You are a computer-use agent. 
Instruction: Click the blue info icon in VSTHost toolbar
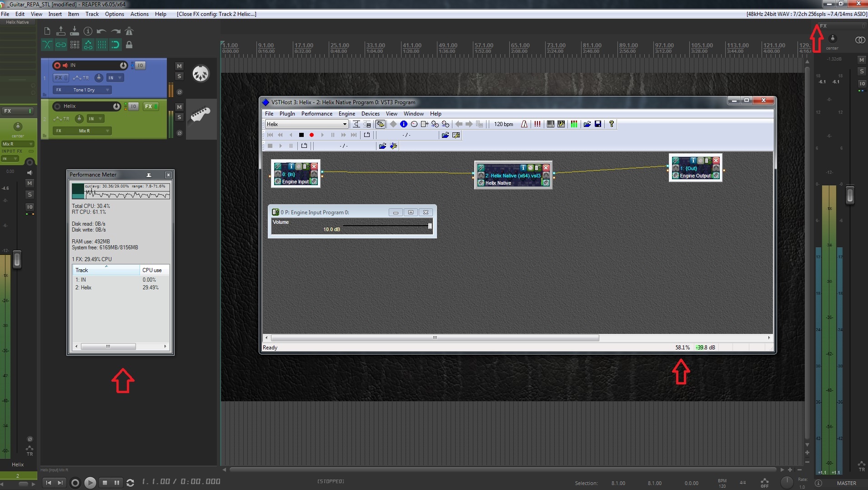[403, 124]
